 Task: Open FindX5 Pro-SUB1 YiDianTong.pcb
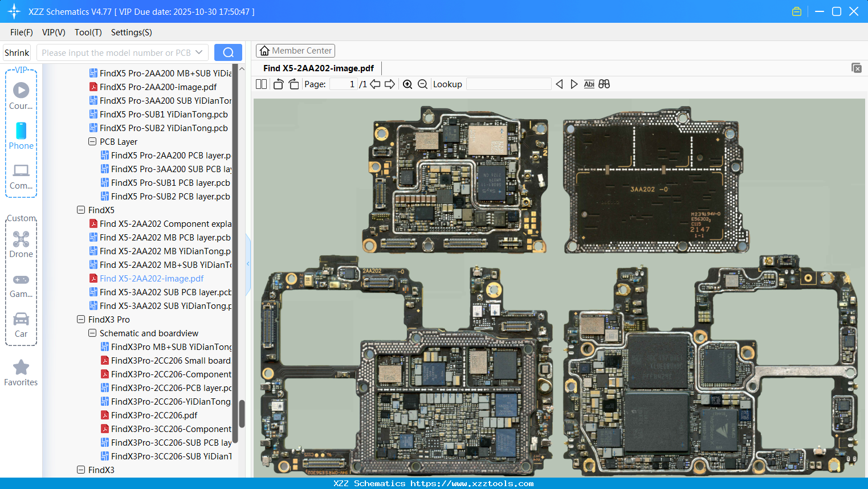158,114
